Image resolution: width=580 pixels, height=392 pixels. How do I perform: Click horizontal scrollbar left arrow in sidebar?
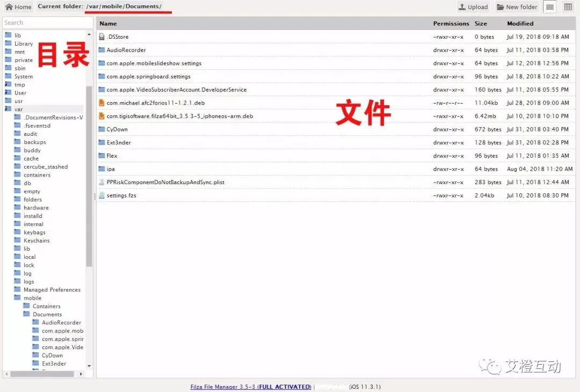pyautogui.click(x=6, y=374)
